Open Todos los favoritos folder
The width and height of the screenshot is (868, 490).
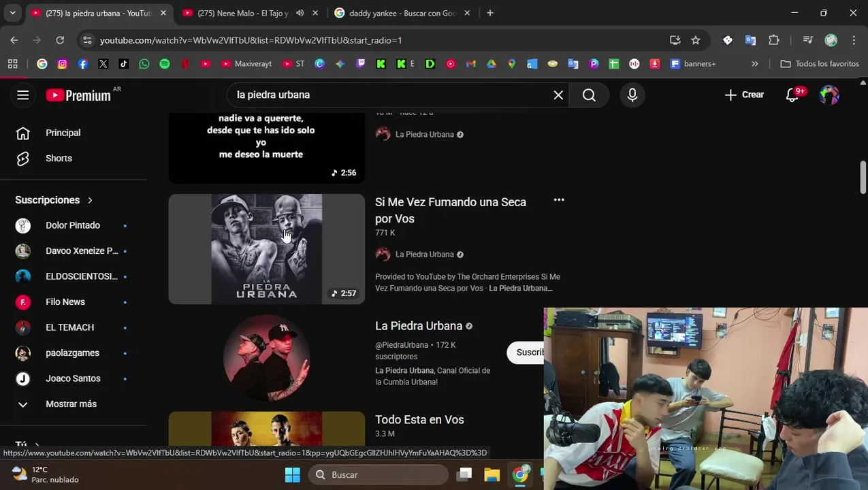(x=820, y=64)
